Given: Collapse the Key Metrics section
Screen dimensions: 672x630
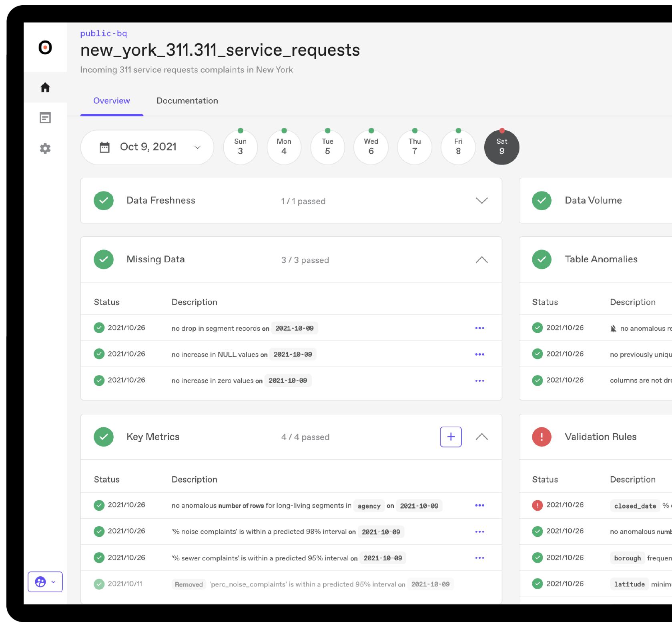Looking at the screenshot, I should click(x=481, y=437).
